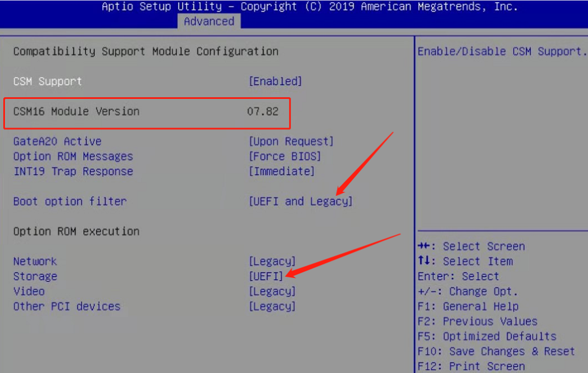588x373 pixels.
Task: Select the Other PCI devices setting
Action: pyautogui.click(x=67, y=306)
